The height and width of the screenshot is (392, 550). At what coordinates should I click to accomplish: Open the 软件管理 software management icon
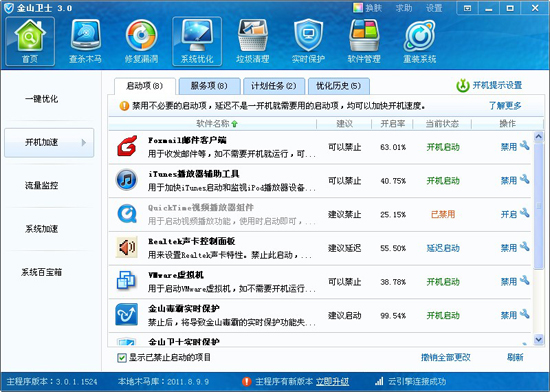364,41
